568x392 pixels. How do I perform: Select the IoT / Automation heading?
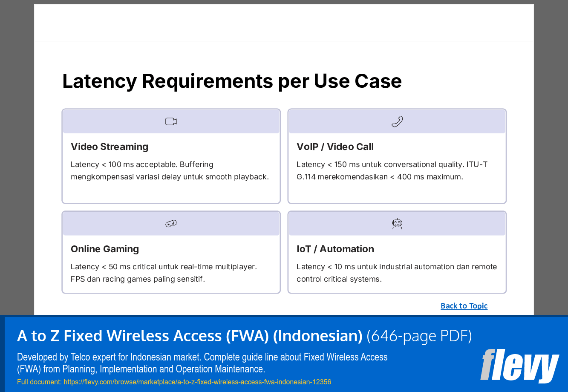coord(335,249)
